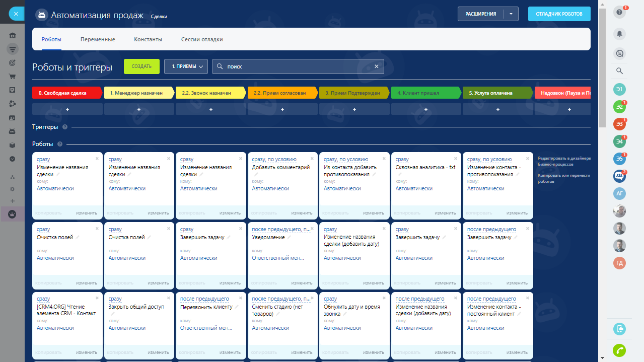
Task: Open the АГ contact avatar
Action: pos(620,193)
